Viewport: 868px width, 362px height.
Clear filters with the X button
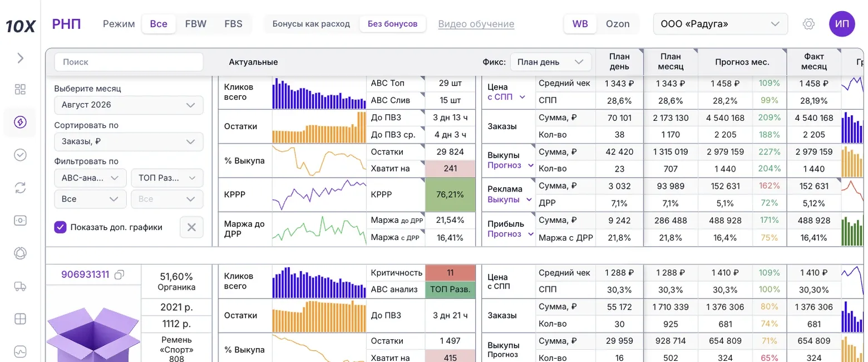[x=191, y=227]
